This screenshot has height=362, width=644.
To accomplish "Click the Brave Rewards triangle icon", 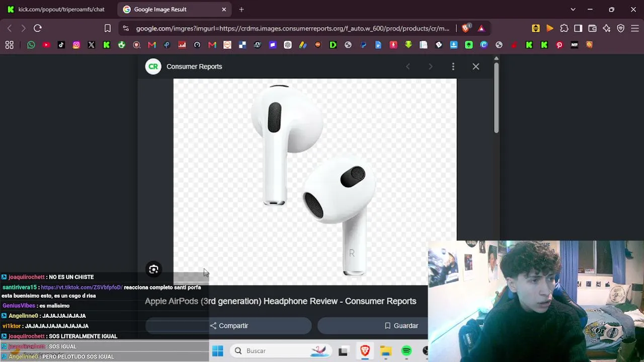I will click(x=481, y=28).
